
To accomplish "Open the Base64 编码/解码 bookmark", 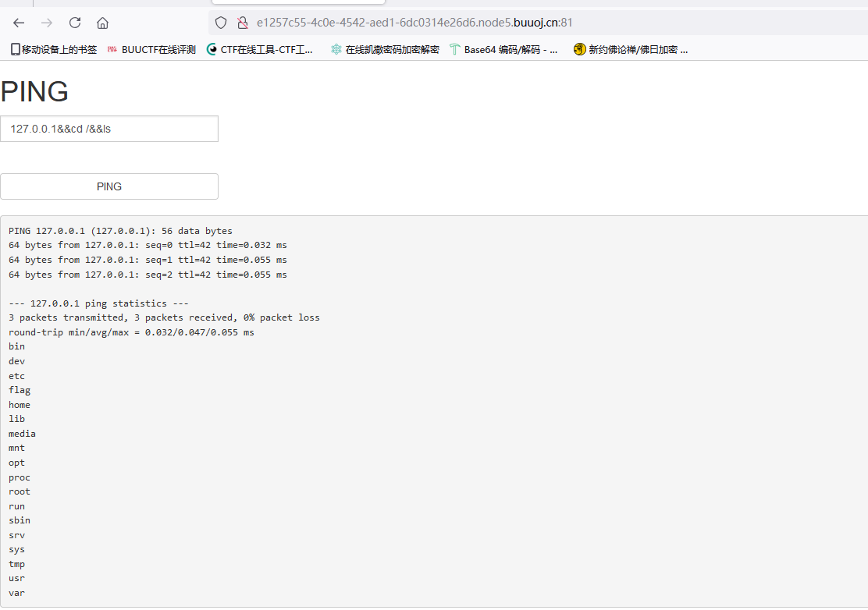I will pos(503,50).
